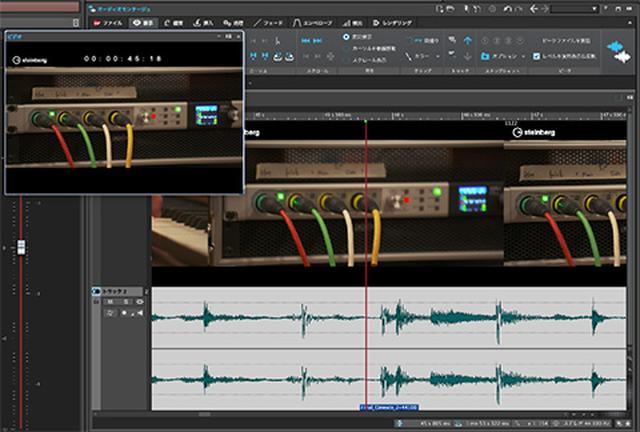Click the cursor position field in status bar

pyautogui.click(x=429, y=423)
